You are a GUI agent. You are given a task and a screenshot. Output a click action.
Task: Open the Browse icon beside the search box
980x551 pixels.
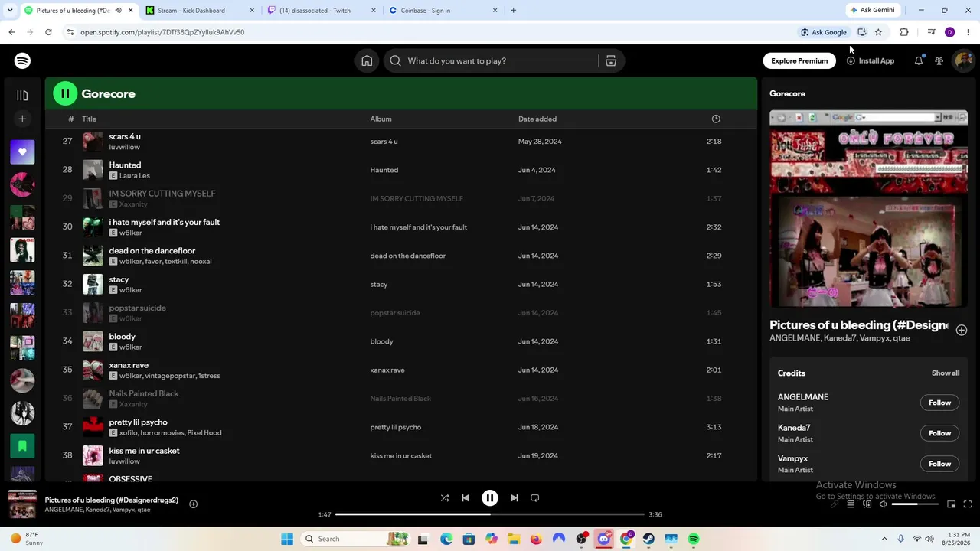(x=611, y=60)
